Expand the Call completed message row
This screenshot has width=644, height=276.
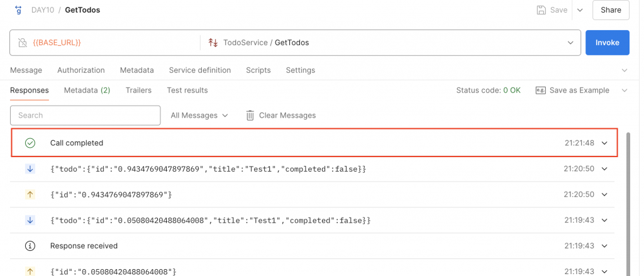click(x=605, y=143)
